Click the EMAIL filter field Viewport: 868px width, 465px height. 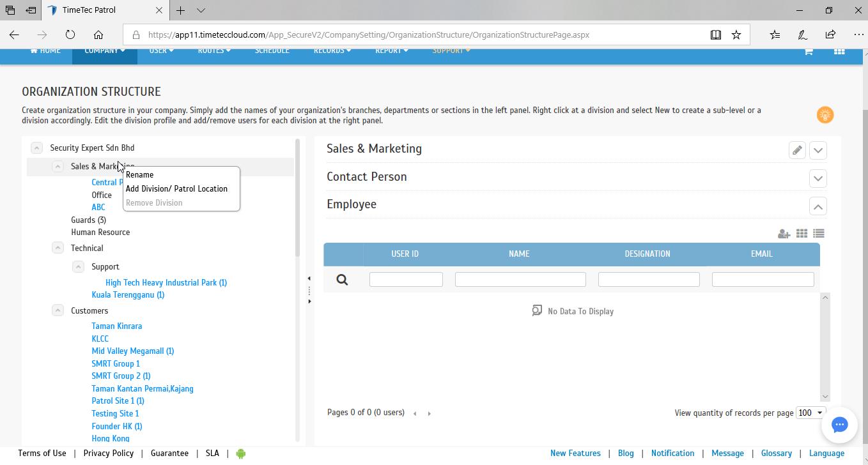[763, 279]
